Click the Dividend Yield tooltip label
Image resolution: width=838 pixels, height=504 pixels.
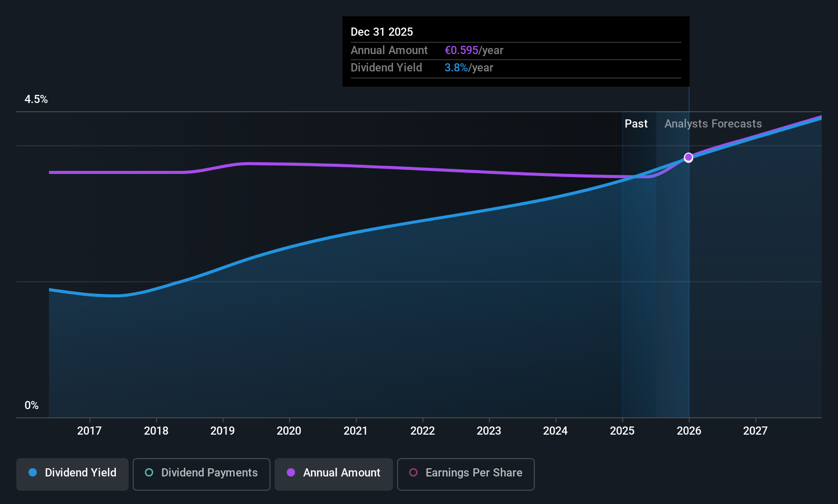(x=386, y=68)
